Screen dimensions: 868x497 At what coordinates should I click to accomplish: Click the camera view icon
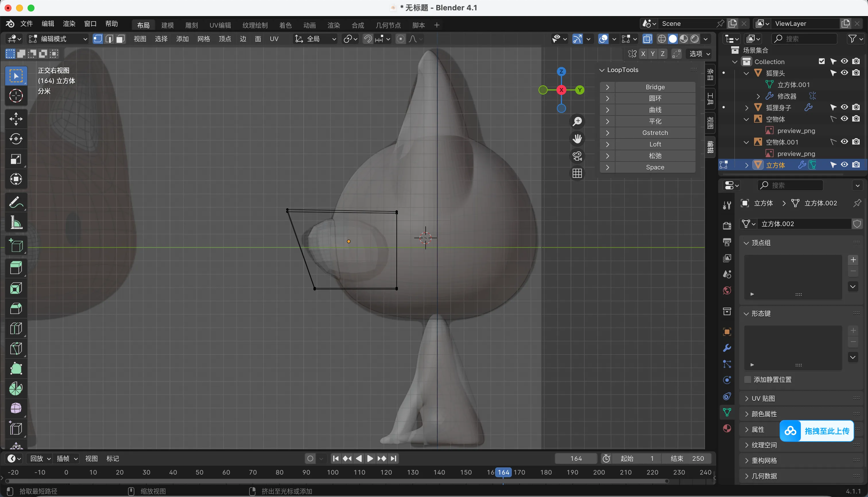coord(577,156)
